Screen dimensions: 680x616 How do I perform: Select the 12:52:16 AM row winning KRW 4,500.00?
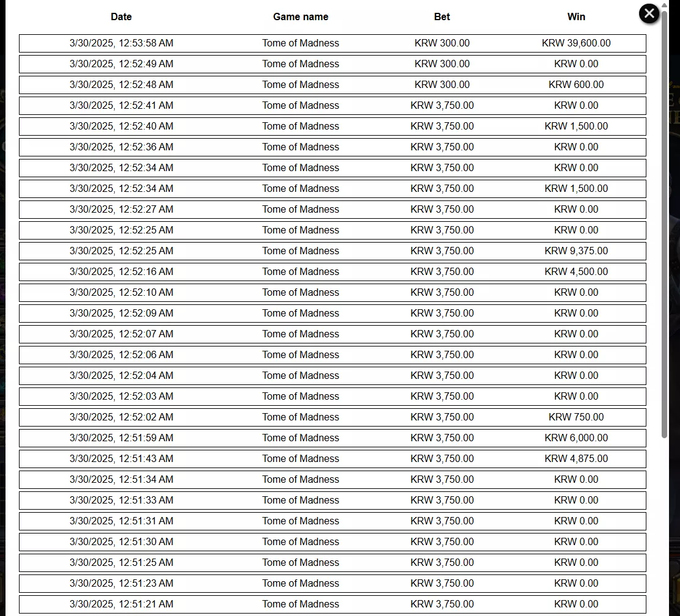pos(332,272)
